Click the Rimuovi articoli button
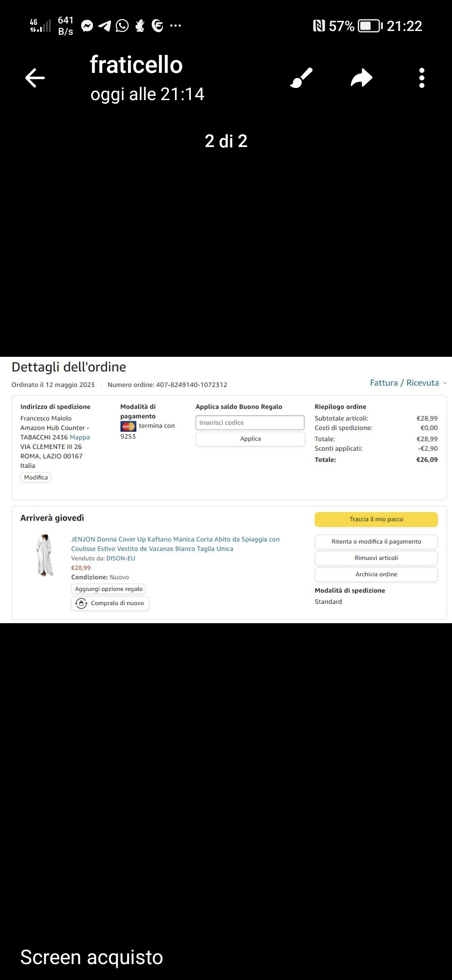 [376, 558]
